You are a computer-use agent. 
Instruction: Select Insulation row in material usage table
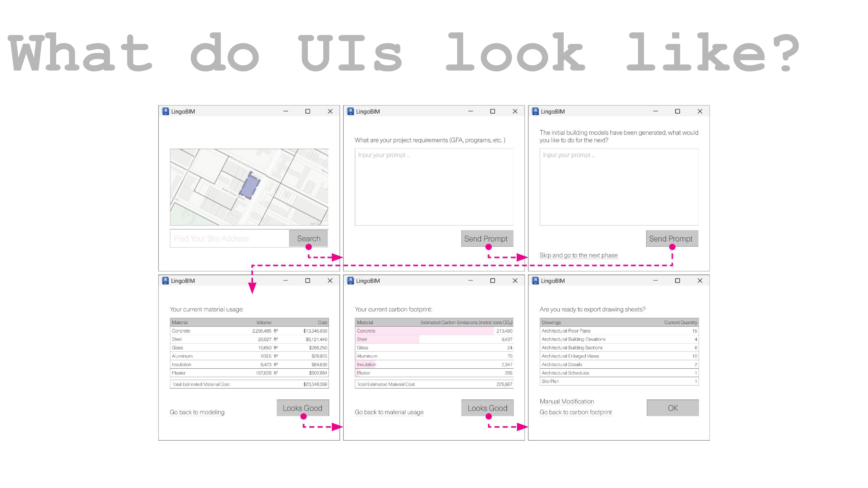(x=249, y=364)
